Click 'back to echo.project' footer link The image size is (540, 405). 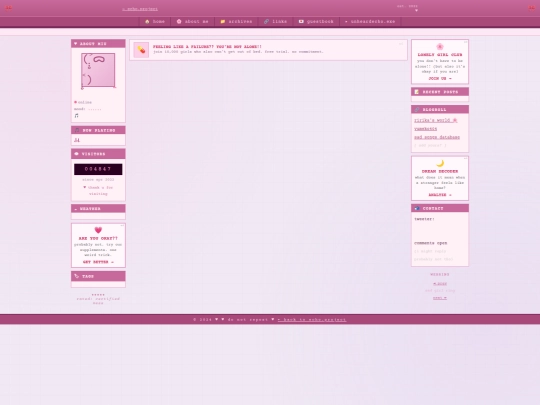[312, 320]
